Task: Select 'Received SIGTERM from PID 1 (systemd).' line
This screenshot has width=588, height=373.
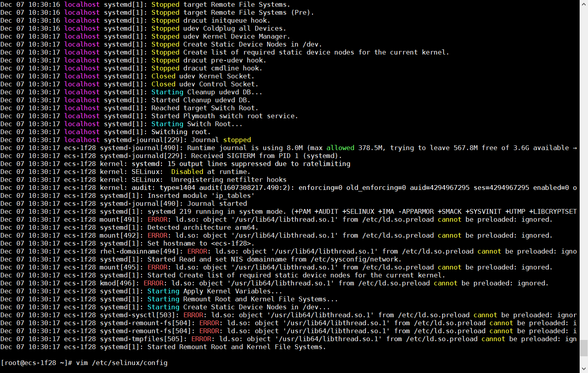Action: coord(171,156)
